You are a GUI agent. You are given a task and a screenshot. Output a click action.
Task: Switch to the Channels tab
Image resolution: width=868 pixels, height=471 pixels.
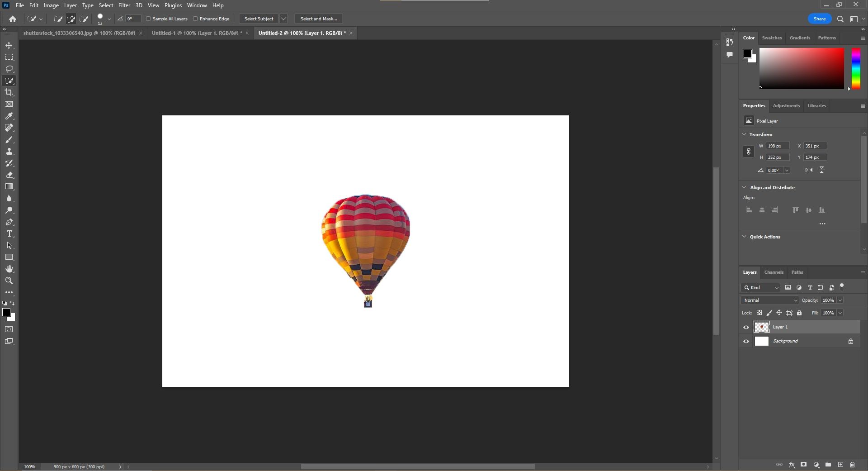tap(774, 272)
